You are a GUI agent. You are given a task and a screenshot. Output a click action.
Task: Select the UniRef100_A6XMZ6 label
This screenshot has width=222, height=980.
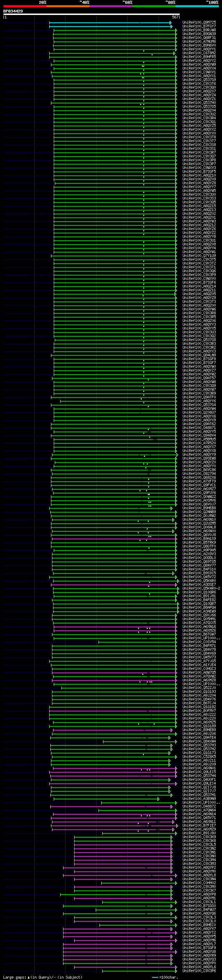click(x=199, y=630)
